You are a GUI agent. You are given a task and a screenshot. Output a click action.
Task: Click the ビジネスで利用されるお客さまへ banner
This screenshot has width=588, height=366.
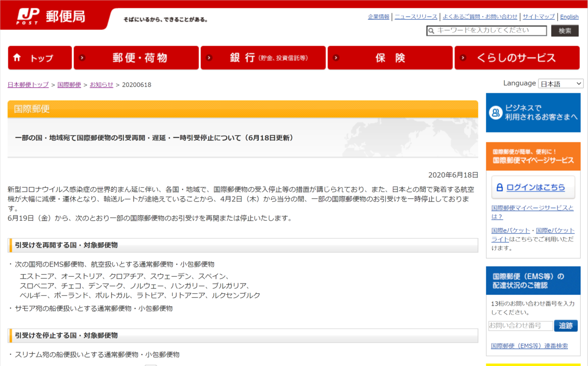(533, 113)
